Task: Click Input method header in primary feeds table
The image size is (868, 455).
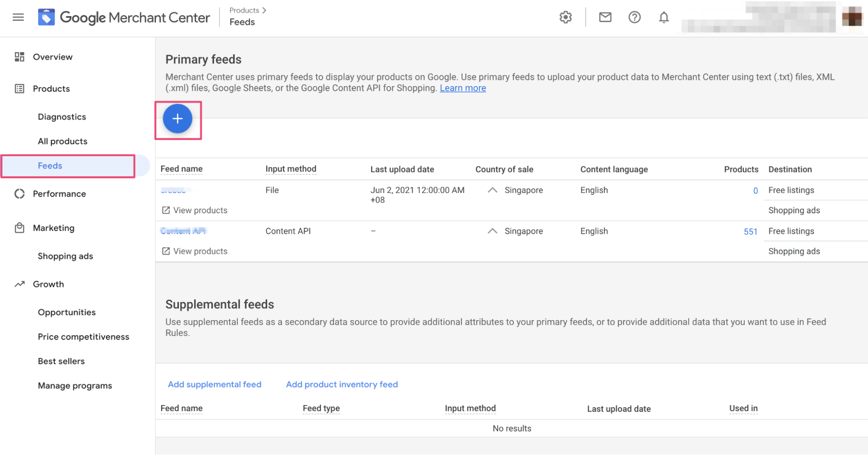Action: [291, 169]
